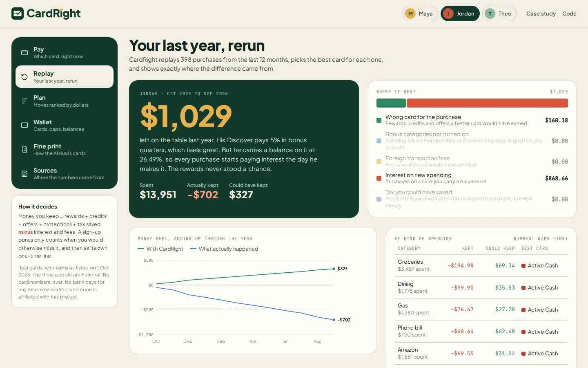Open the Fine print section

click(x=65, y=149)
